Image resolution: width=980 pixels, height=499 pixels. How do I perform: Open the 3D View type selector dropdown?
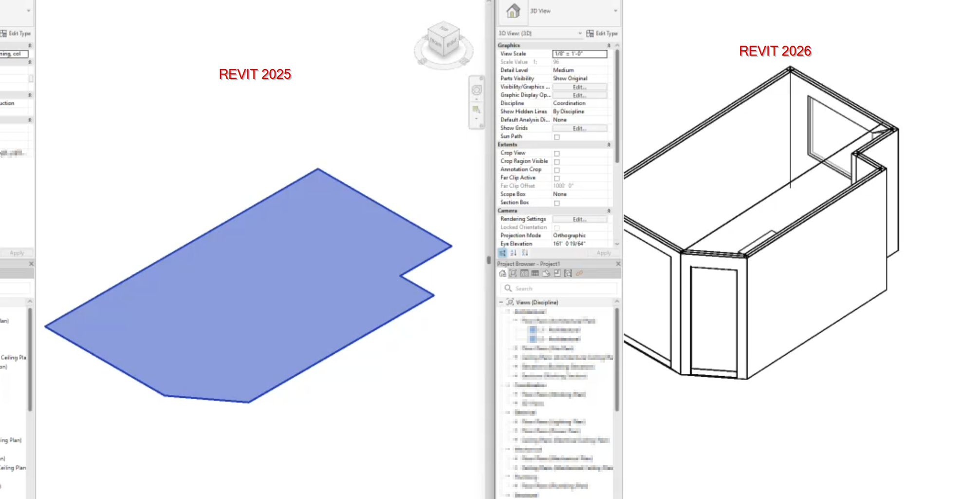(x=615, y=11)
